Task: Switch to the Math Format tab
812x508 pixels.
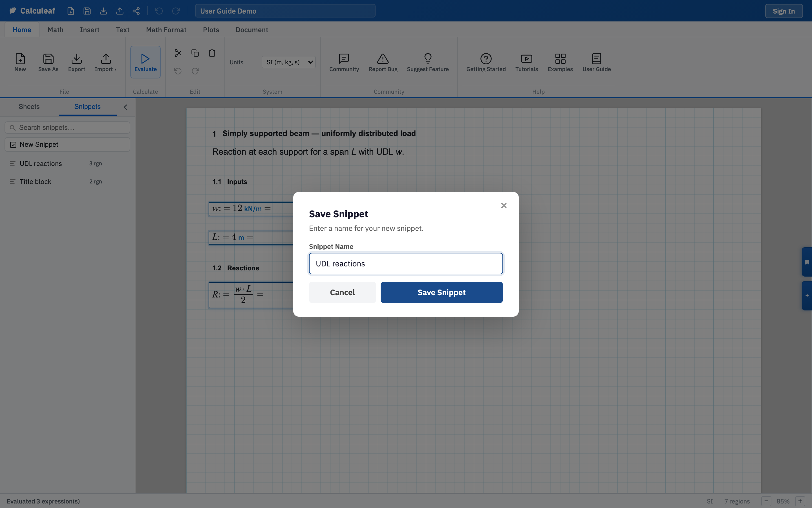Action: tap(166, 30)
